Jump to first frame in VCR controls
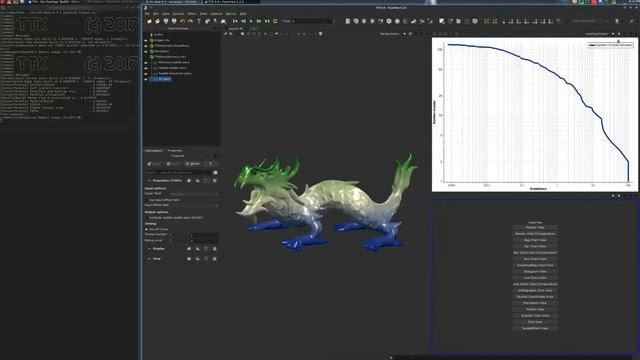Screen dimensions: 640x360 click(x=235, y=21)
